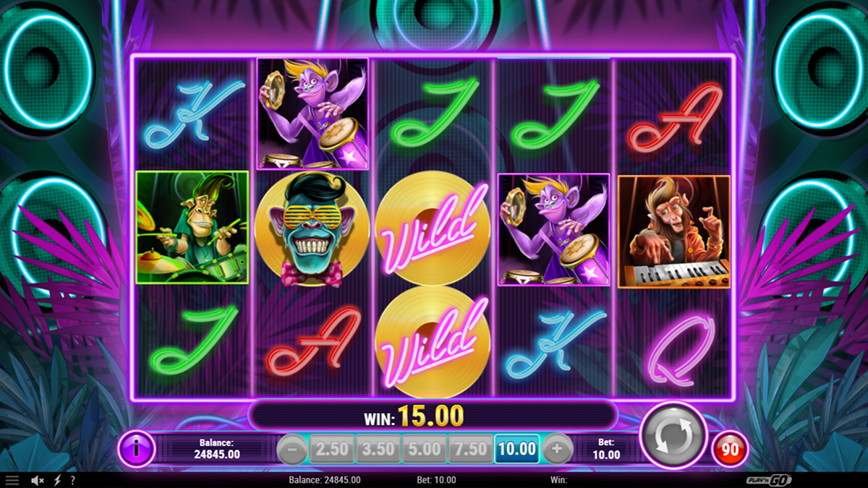Click the middle-row gold Wild record
Image resolution: width=868 pixels, height=488 pixels.
tap(433, 228)
